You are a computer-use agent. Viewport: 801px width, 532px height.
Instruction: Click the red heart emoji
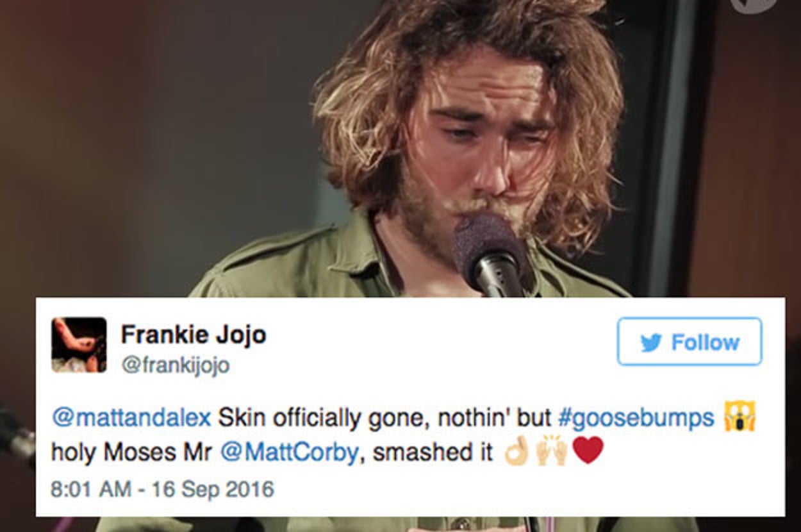coord(588,450)
